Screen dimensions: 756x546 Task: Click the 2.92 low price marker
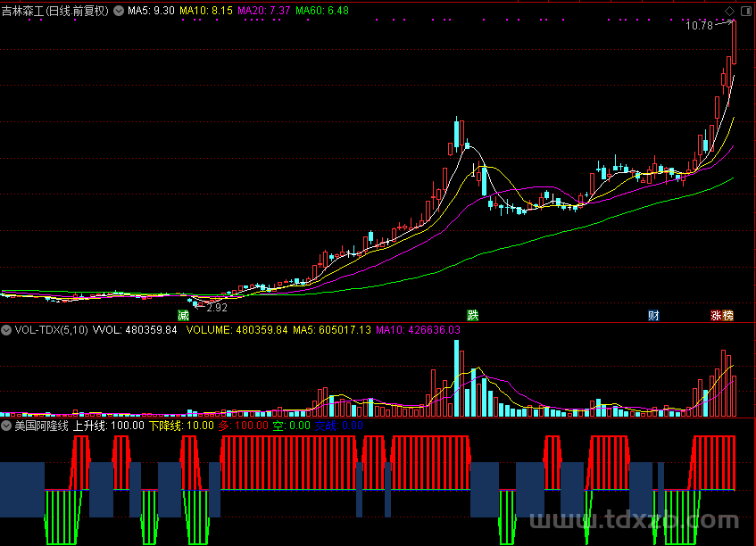click(x=217, y=308)
